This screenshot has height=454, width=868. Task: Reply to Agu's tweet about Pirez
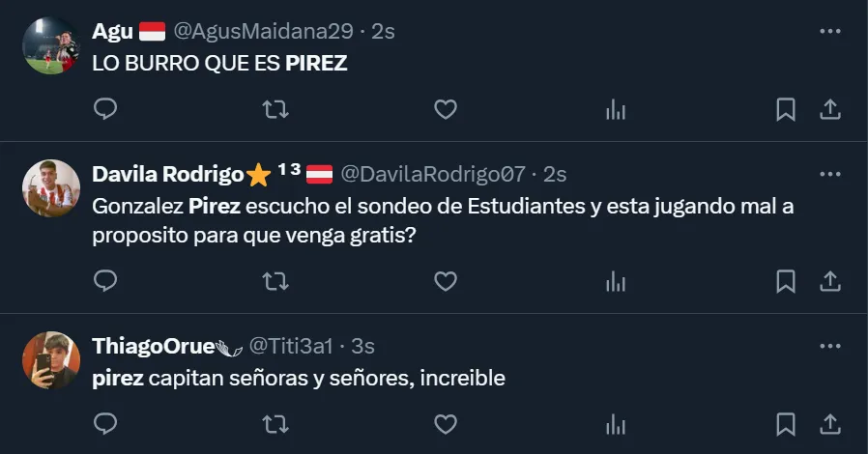tap(105, 109)
